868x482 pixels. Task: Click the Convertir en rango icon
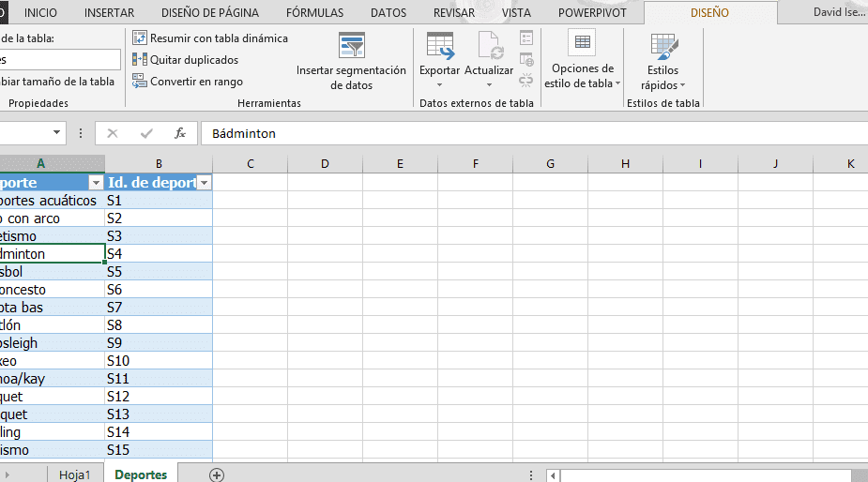[140, 81]
